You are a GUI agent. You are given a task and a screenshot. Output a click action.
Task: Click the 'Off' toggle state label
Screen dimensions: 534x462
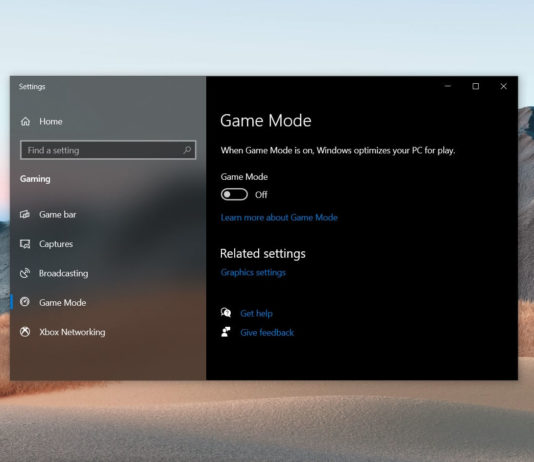[x=261, y=195]
